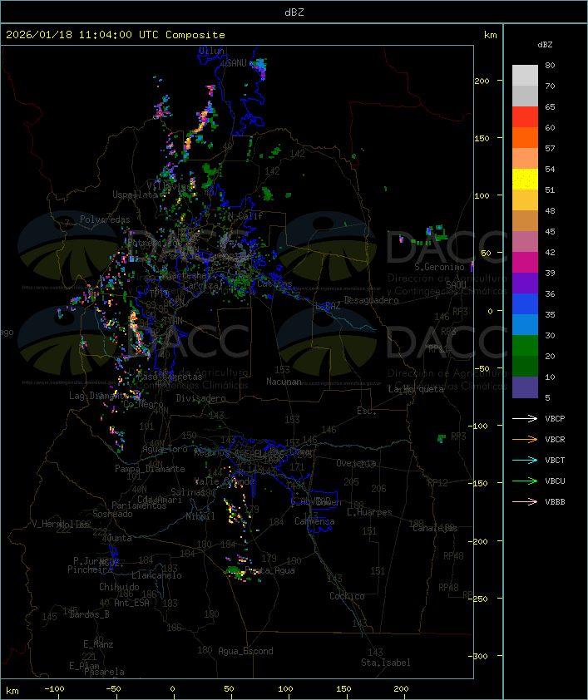Click the Nacunan label on the map
This screenshot has width=588, height=700.
point(284,382)
